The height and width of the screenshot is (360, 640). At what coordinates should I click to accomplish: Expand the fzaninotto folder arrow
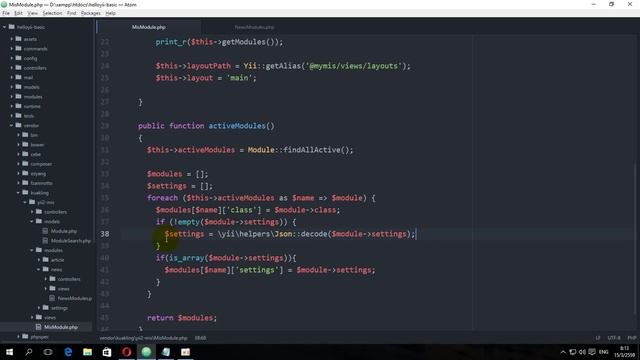[18, 183]
